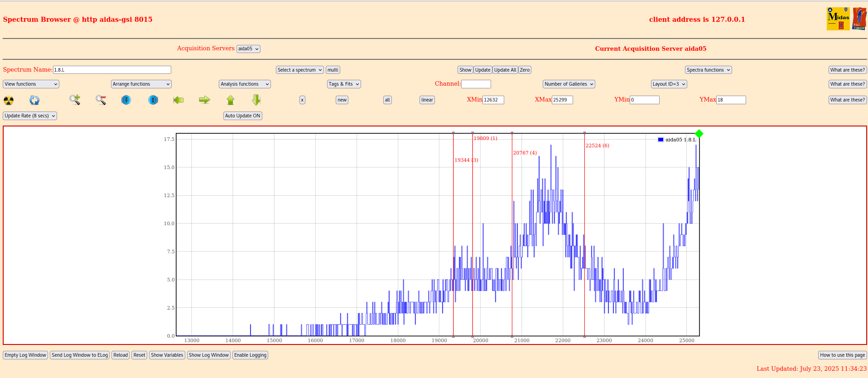Click the blue double down-arrow icon

click(x=126, y=100)
